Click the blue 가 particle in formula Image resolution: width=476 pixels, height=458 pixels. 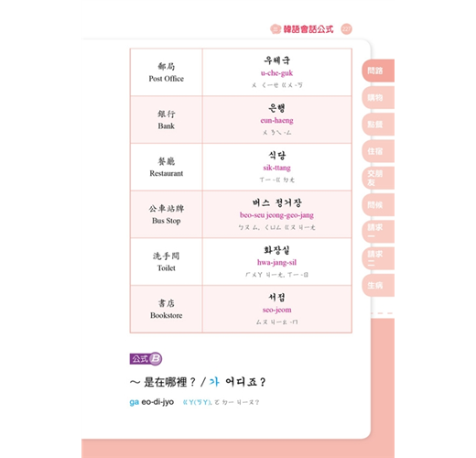click(214, 382)
